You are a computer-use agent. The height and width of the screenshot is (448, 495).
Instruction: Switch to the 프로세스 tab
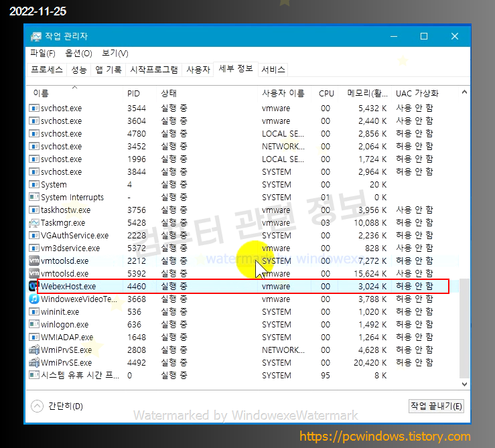47,70
